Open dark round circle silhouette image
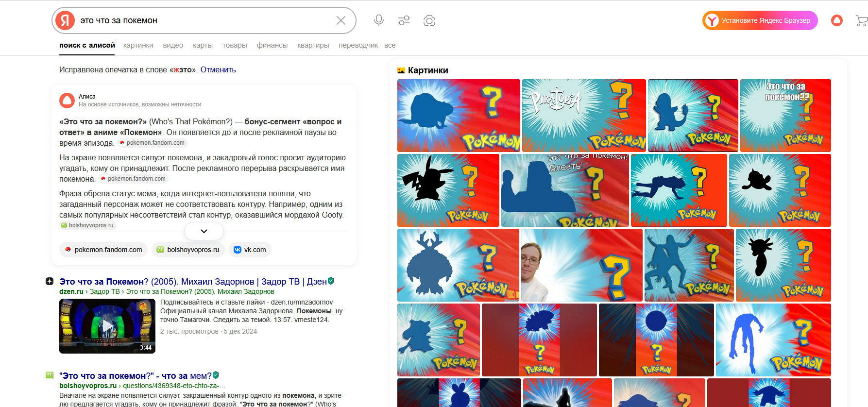This screenshot has height=407, width=868. coord(656,340)
